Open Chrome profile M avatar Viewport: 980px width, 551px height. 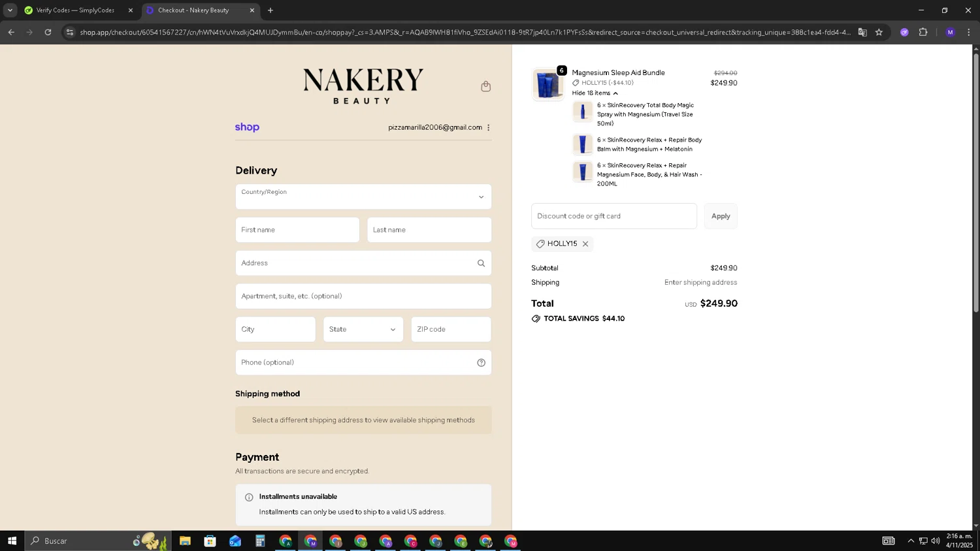pyautogui.click(x=950, y=32)
